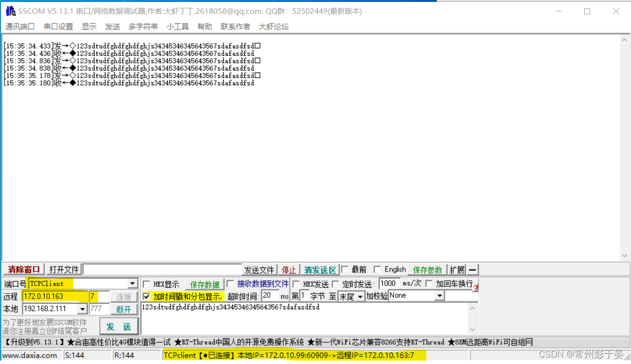Save parameters with 保存参数
The width and height of the screenshot is (631, 364).
(x=427, y=269)
